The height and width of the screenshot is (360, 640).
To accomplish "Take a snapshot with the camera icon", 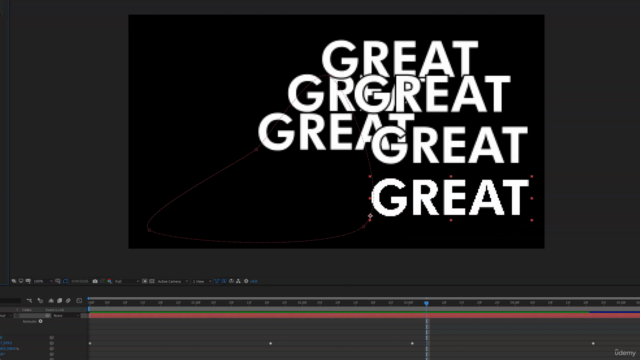I will click(x=95, y=281).
